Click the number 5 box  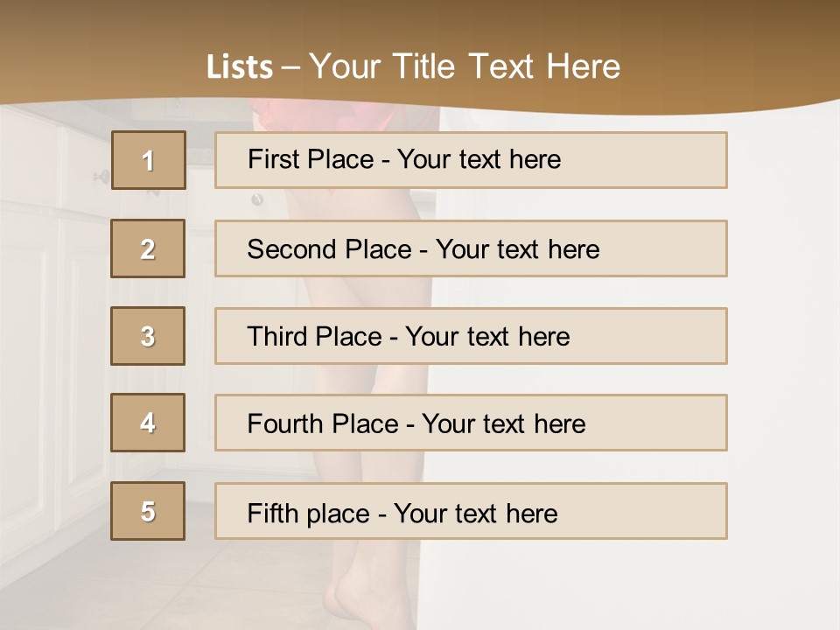point(148,511)
